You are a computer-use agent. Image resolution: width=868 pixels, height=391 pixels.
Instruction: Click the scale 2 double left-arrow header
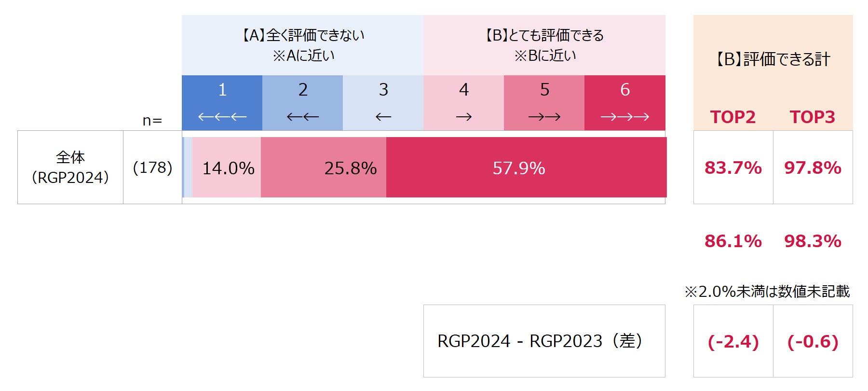pos(302,102)
